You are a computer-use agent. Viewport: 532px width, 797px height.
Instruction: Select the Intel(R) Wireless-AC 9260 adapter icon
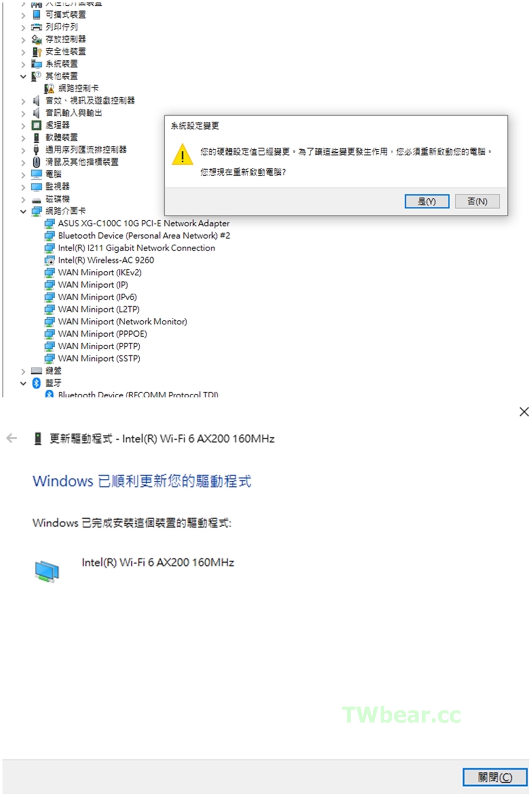point(50,260)
